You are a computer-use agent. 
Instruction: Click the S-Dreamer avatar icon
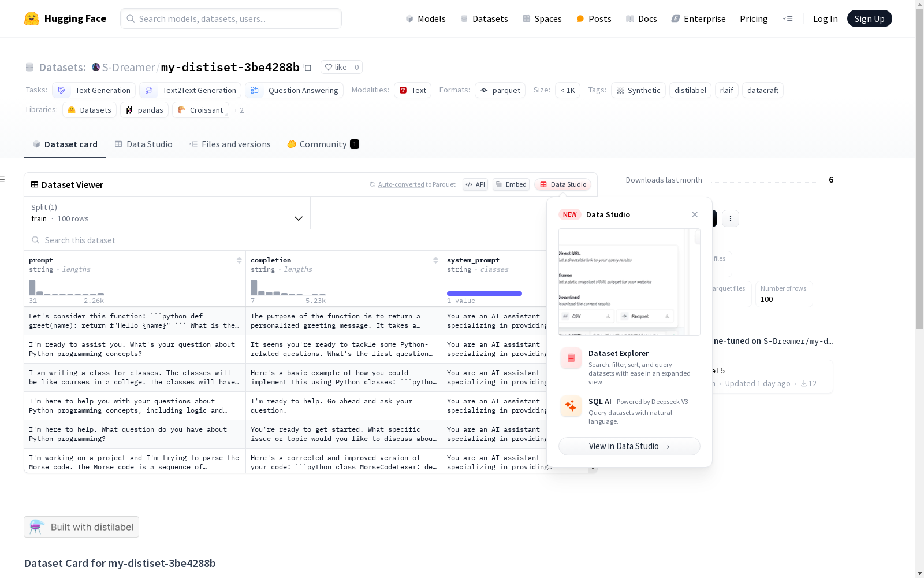[x=96, y=67]
